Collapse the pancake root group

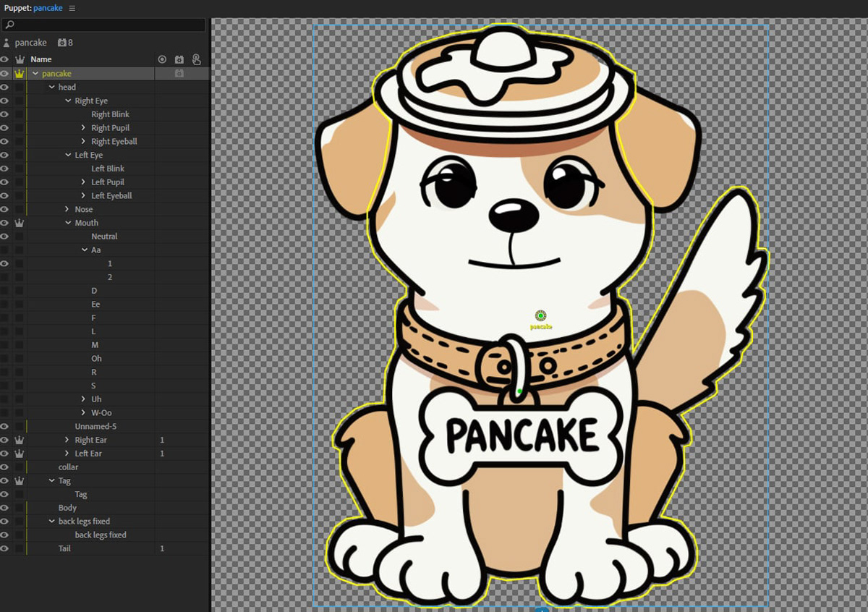pos(35,73)
